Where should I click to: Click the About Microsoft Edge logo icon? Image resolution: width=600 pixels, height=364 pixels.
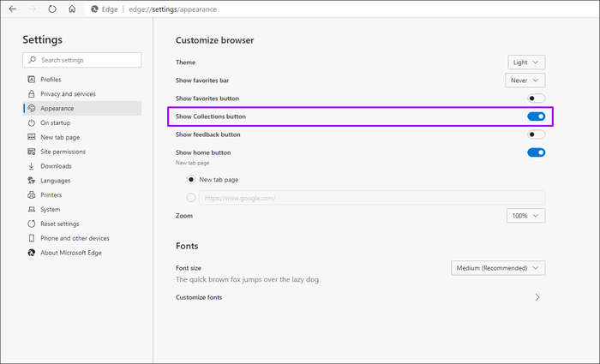point(32,253)
